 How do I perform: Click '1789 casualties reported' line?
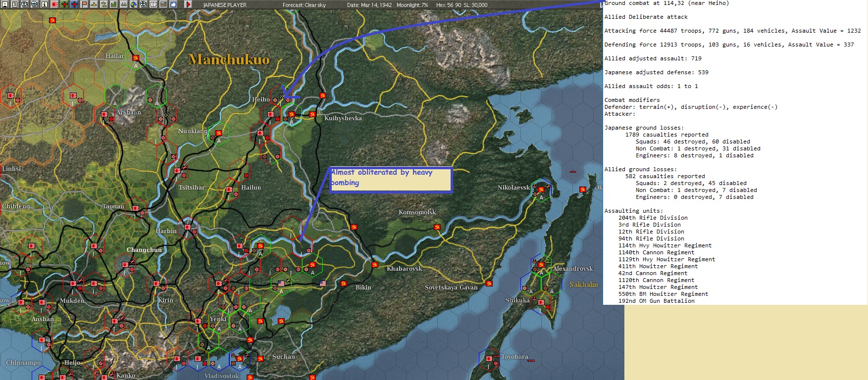pyautogui.click(x=667, y=135)
